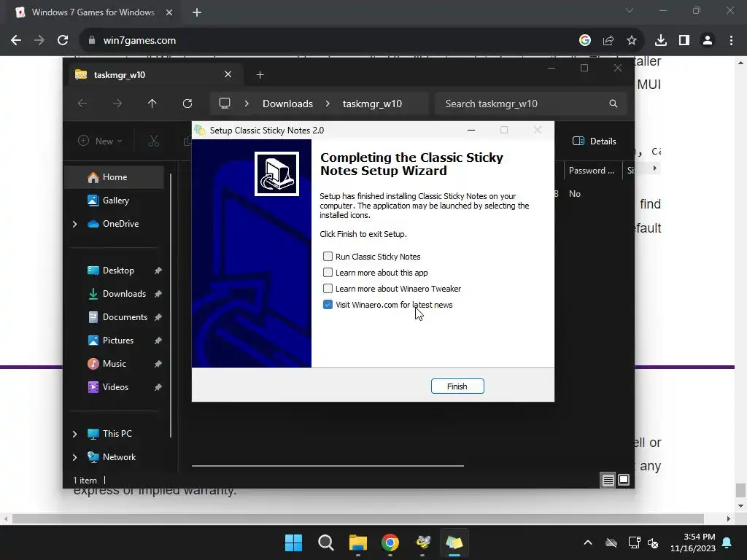Expand chevron before taskmgr_w10 breadcrumb
Viewport: 747px width, 560px height.
tap(328, 104)
